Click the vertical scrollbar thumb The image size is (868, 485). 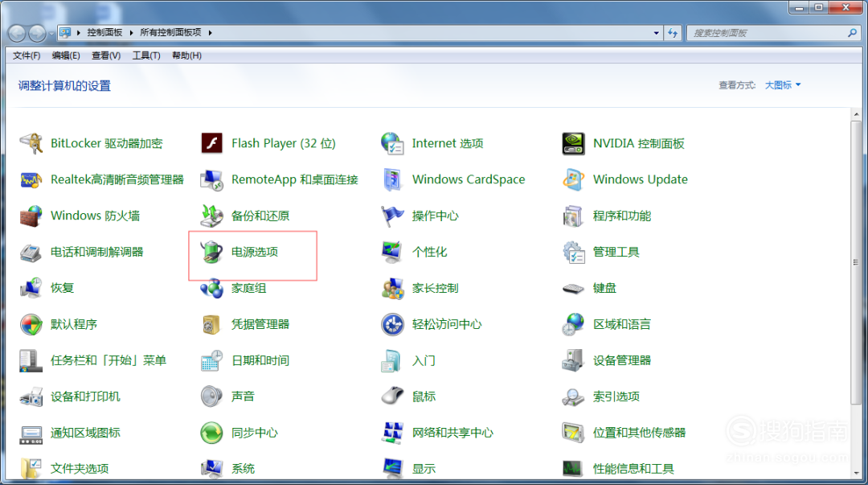coord(857,263)
